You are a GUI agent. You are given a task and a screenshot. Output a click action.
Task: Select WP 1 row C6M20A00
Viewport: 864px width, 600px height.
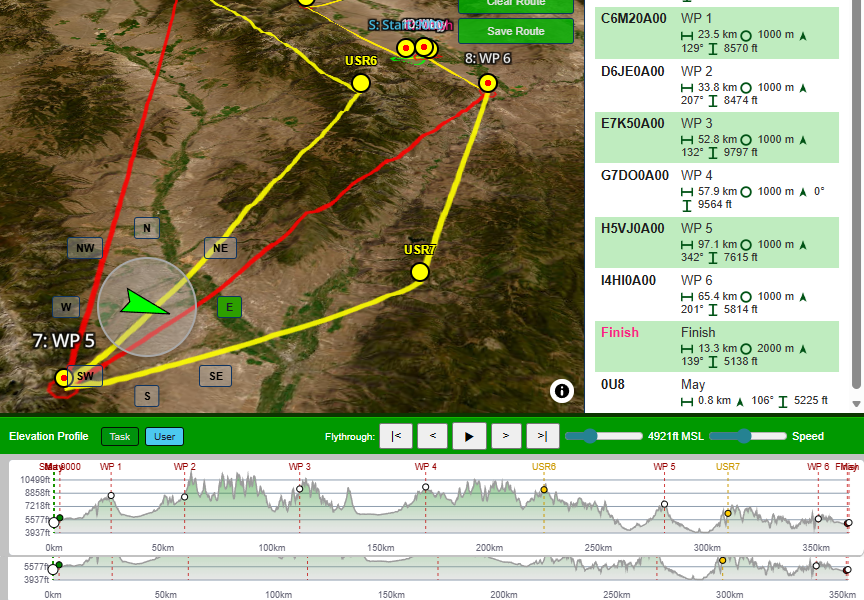(x=717, y=33)
